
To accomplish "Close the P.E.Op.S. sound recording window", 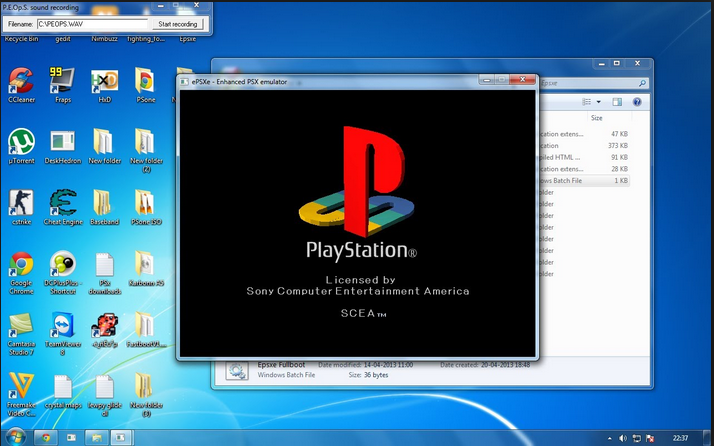I will click(x=197, y=5).
